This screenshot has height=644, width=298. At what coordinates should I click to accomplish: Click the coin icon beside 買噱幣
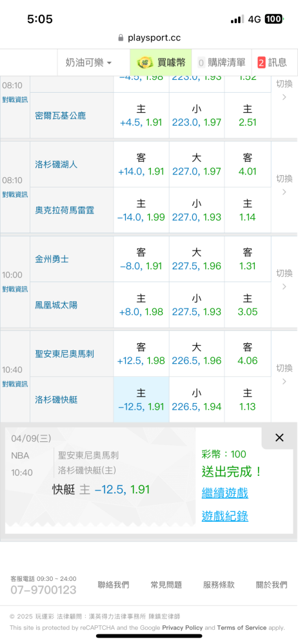[144, 63]
